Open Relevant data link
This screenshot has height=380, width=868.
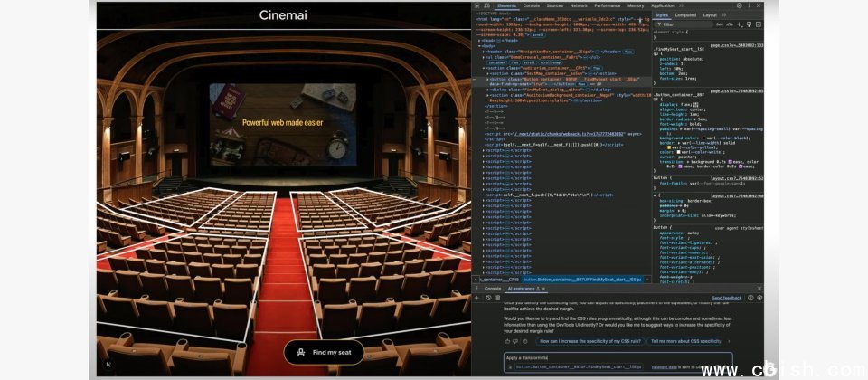click(x=665, y=367)
